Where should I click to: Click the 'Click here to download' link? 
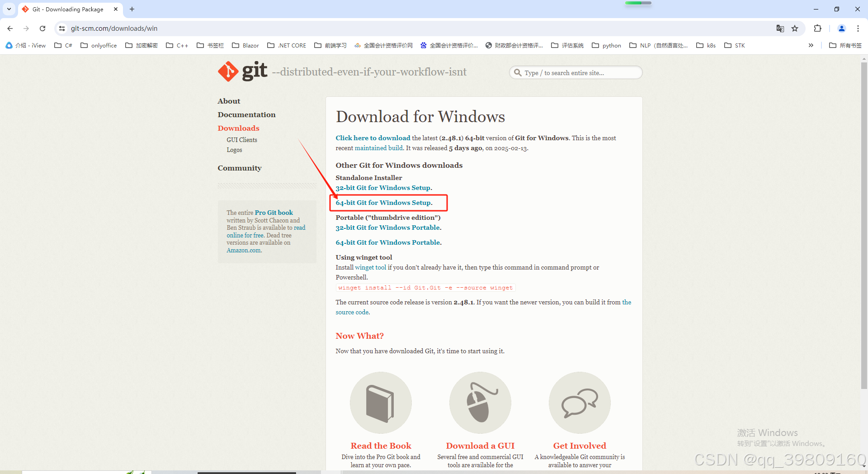(x=373, y=138)
